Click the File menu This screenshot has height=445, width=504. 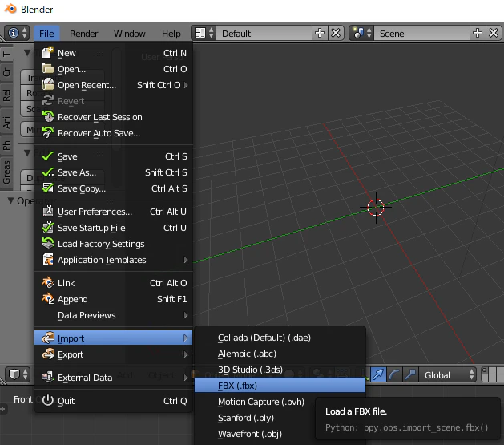46,34
